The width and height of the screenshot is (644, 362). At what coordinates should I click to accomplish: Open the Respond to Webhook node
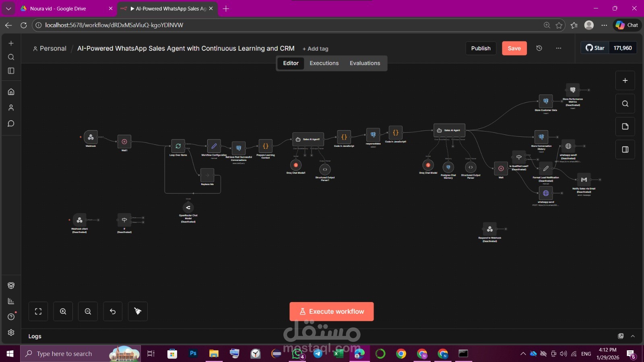coord(490,229)
